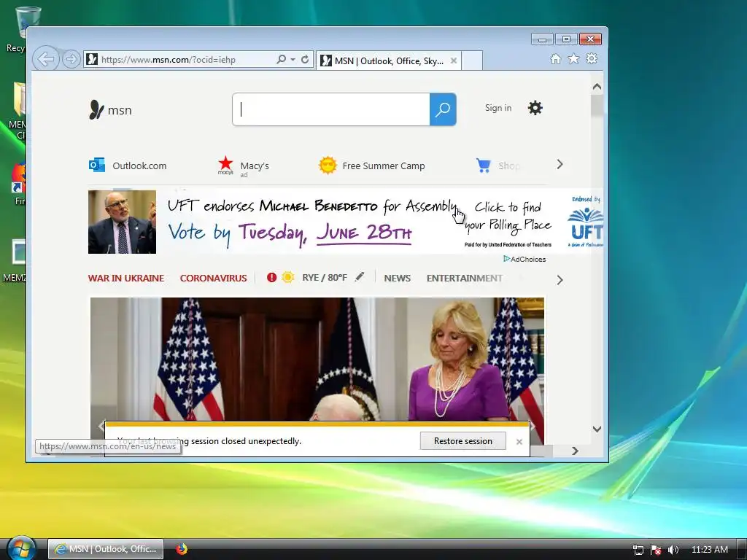Image resolution: width=747 pixels, height=560 pixels.
Task: Open Favorites star in IE toolbar
Action: point(573,59)
